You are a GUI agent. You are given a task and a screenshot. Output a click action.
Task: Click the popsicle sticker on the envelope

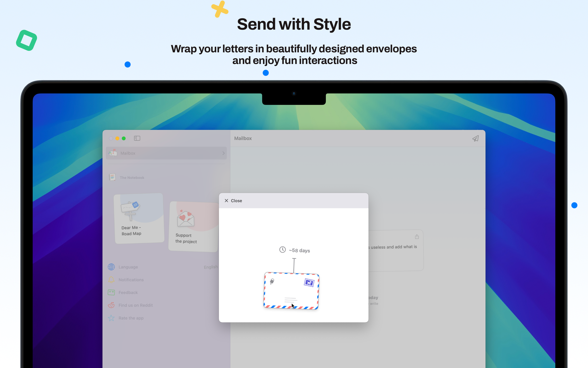tap(272, 281)
